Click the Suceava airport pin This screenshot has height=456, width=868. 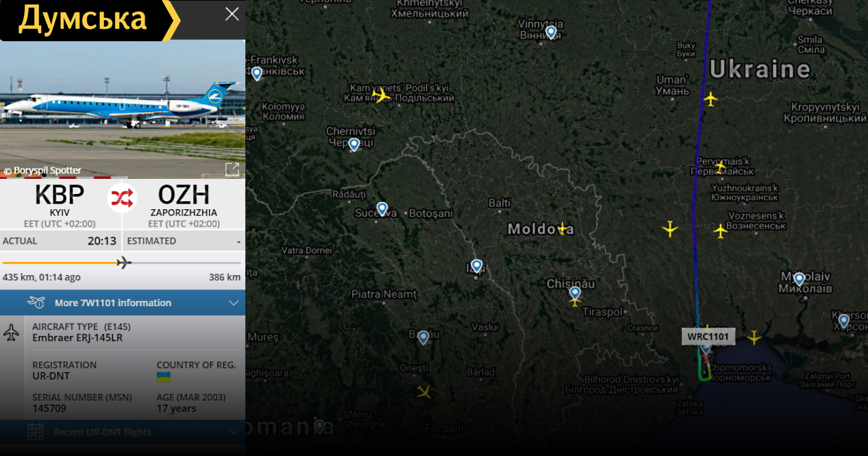pyautogui.click(x=382, y=208)
